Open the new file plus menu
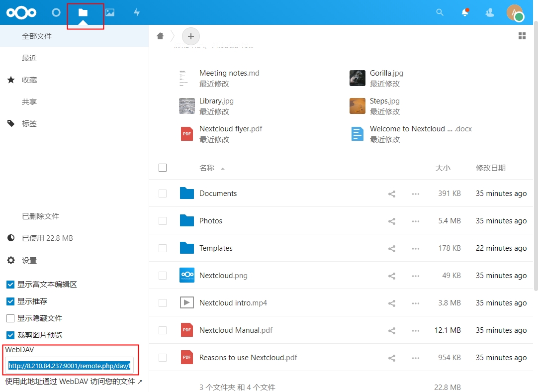539x392 pixels. [x=191, y=36]
